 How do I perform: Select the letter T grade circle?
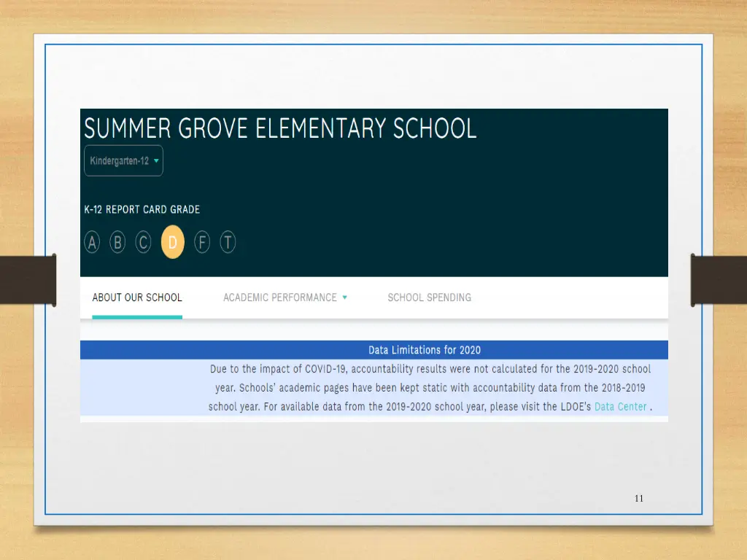pos(228,242)
